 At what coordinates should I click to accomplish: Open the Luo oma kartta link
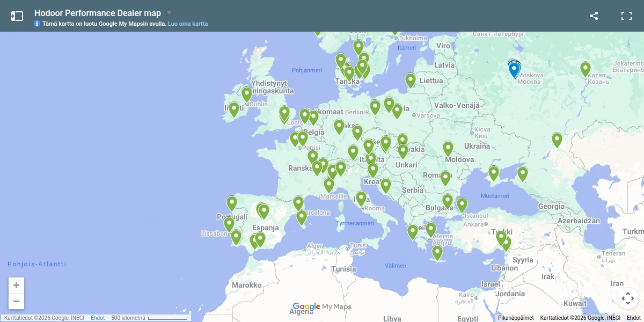(188, 24)
